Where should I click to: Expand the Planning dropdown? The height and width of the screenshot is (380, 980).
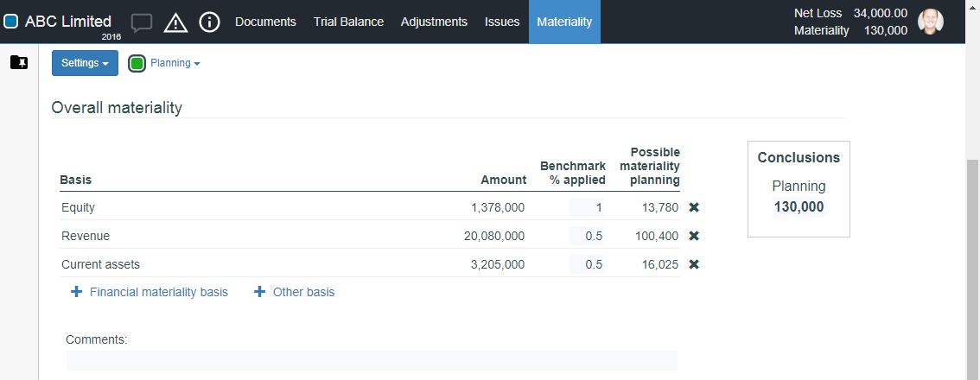click(x=175, y=63)
